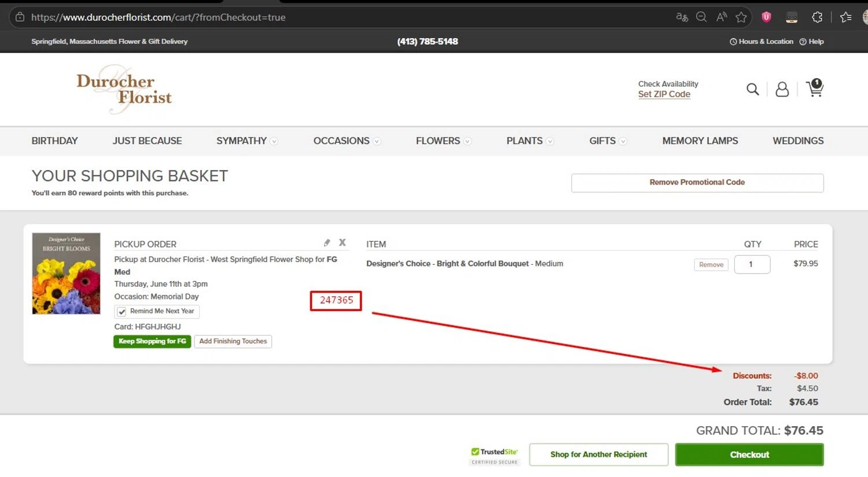
Task: Toggle Remind Me Next Year checkbox
Action: (122, 312)
